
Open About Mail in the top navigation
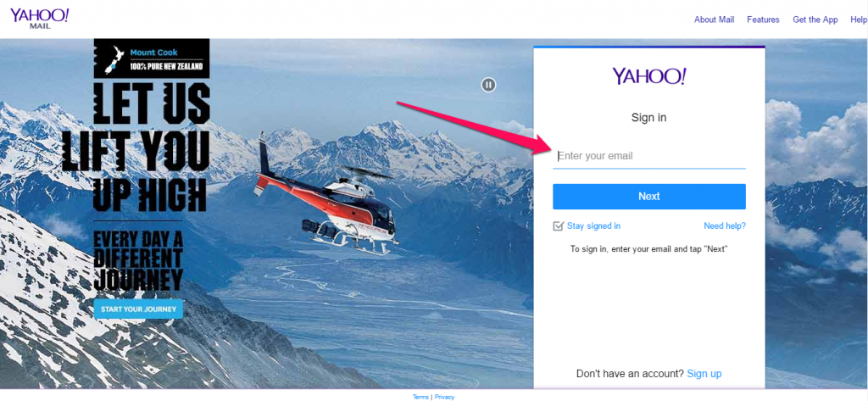[714, 19]
